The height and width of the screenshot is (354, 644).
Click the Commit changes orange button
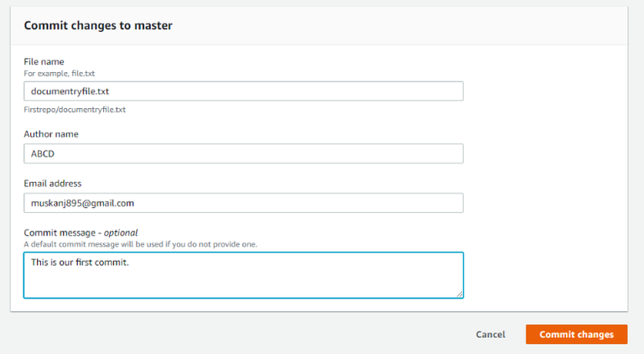coord(576,334)
